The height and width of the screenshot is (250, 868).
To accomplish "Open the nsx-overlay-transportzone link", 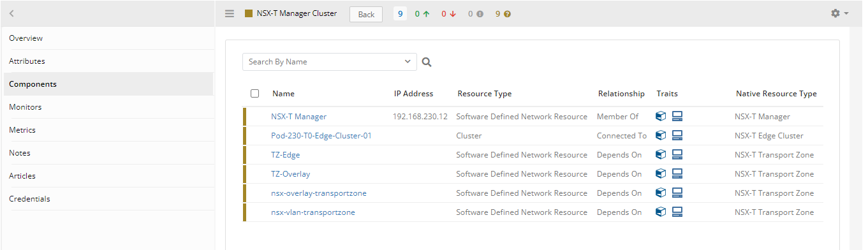I will point(319,193).
